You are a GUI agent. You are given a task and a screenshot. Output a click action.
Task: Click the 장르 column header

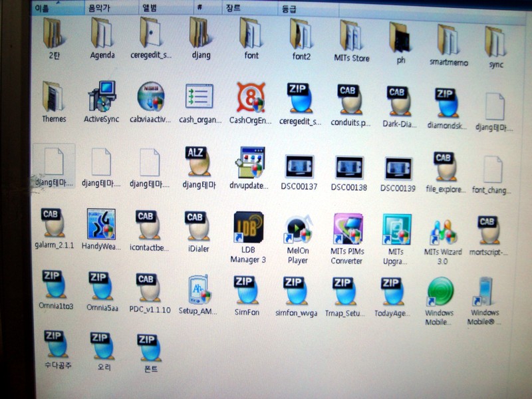(x=233, y=9)
